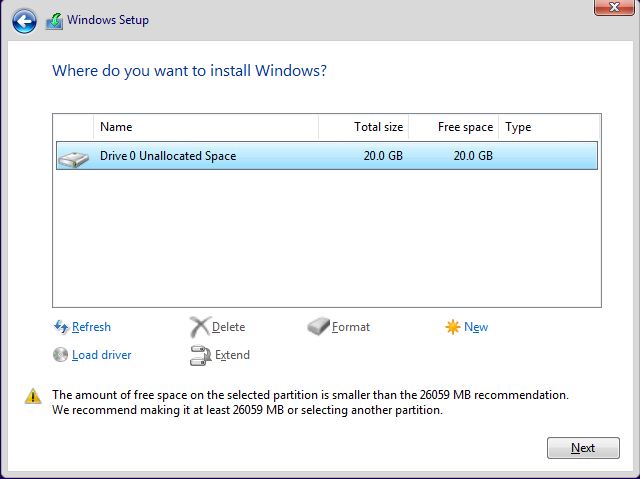Click the yellow warning triangle icon
Image resolution: width=640 pixels, height=479 pixels.
pos(33,396)
